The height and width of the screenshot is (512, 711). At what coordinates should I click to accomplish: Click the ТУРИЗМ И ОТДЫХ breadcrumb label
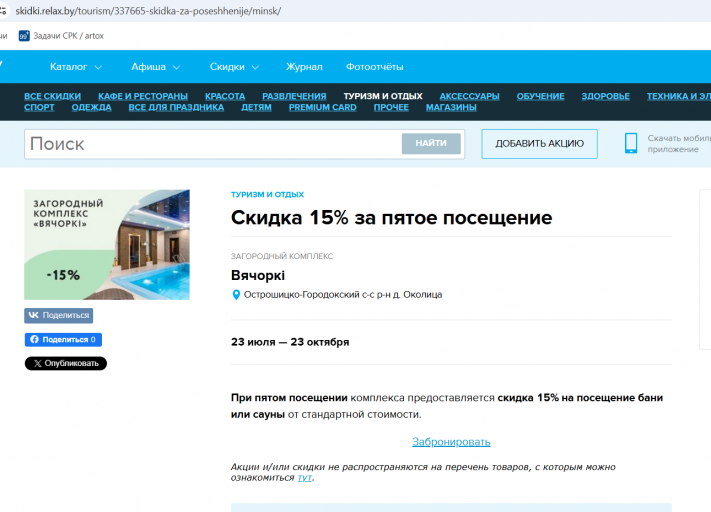click(268, 195)
